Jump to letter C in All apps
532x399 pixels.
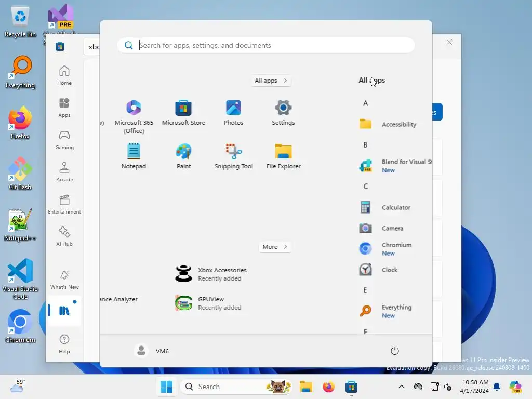tap(365, 187)
